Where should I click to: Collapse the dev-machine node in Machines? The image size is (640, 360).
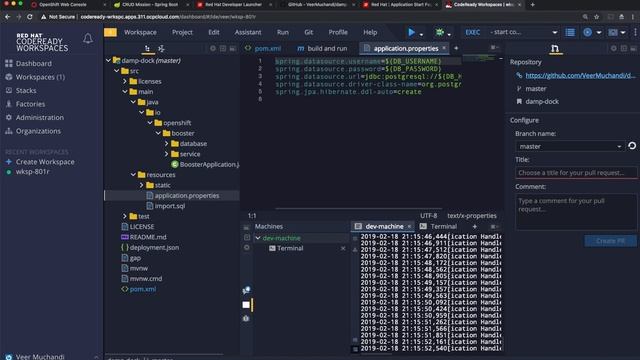pyautogui.click(x=258, y=238)
